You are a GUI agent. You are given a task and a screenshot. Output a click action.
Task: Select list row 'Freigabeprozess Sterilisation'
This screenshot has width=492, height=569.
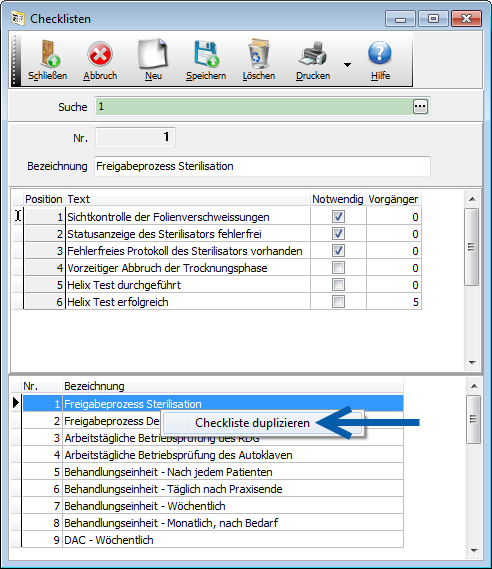[x=213, y=404]
